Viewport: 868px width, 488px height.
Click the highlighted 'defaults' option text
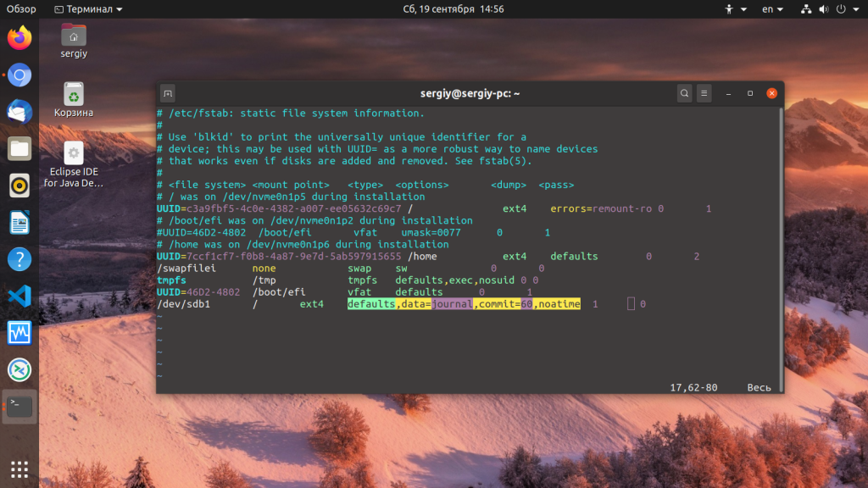(371, 304)
